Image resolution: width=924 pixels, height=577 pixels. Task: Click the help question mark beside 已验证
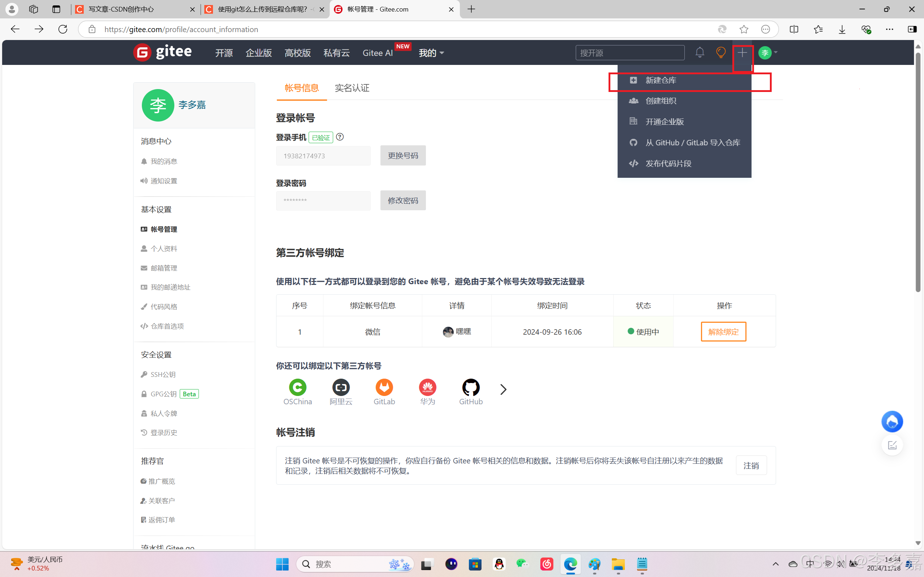pyautogui.click(x=340, y=137)
